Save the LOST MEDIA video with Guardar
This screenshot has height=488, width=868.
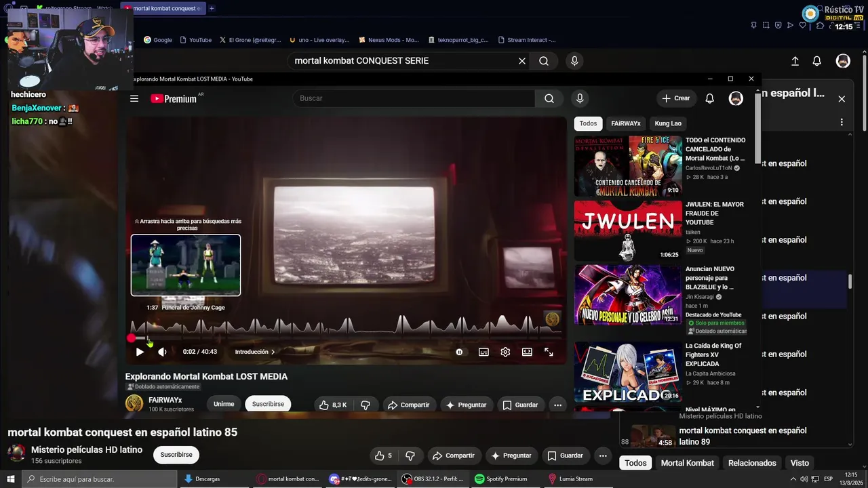[x=520, y=405]
